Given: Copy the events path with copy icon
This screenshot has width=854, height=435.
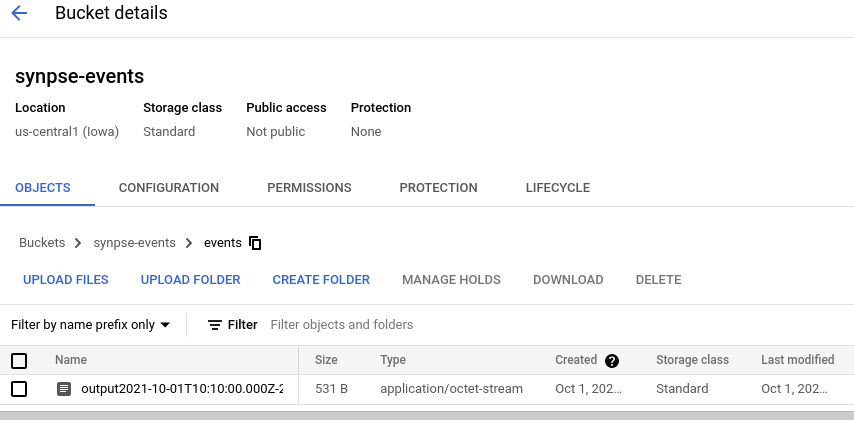Looking at the screenshot, I should [x=255, y=243].
